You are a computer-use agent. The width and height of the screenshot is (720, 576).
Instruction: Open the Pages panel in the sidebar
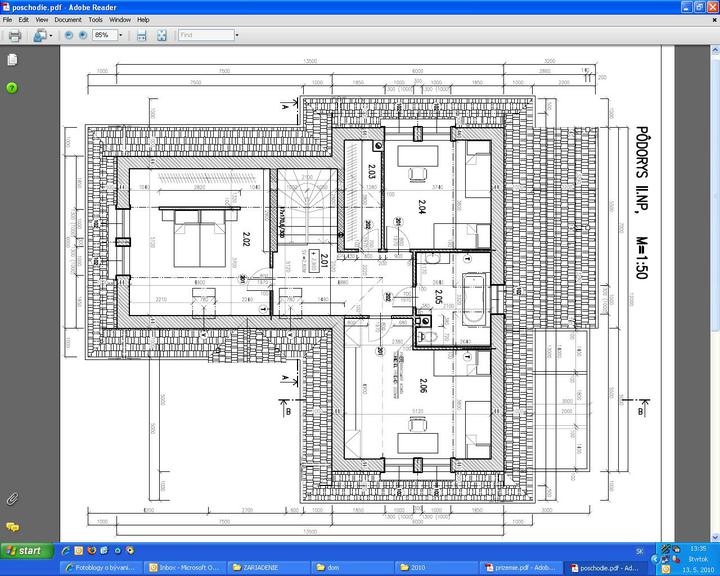pyautogui.click(x=12, y=60)
